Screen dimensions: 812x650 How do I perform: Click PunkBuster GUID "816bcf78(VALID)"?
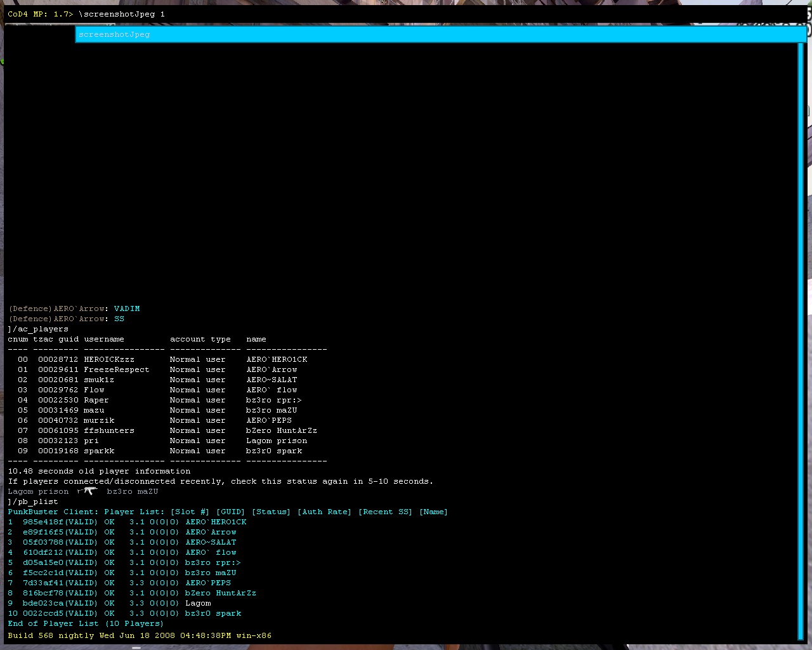coord(60,593)
